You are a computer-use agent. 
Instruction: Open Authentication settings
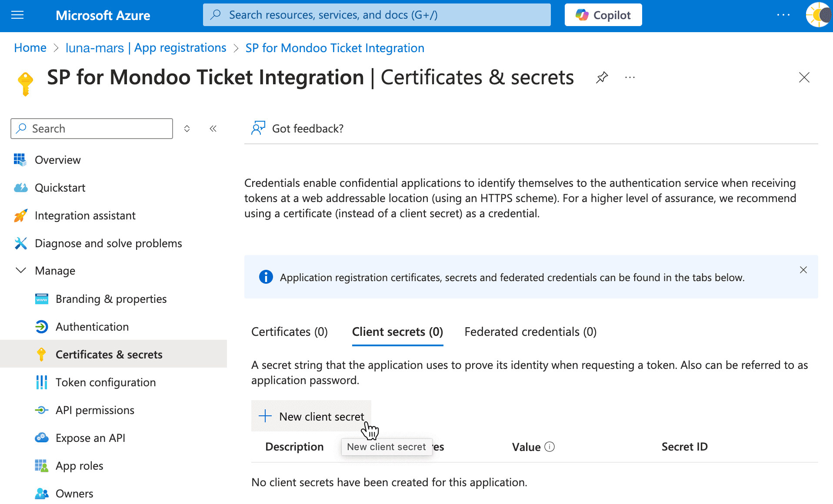click(92, 326)
